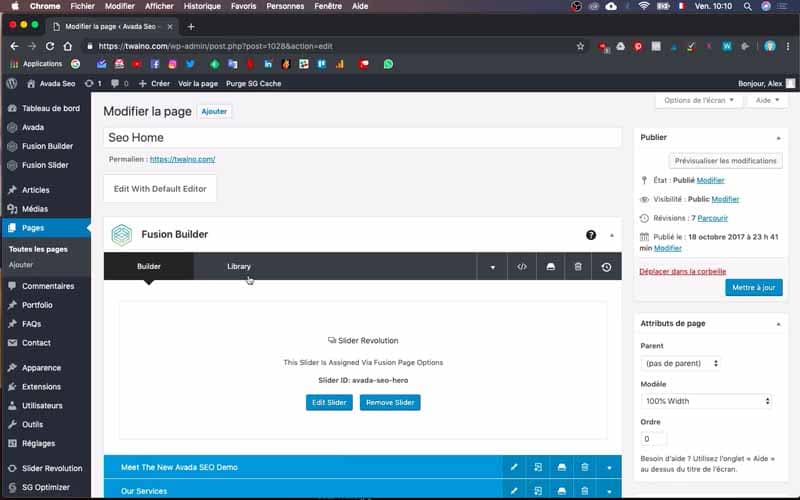Click the Edit Slider button
The width and height of the screenshot is (800, 500).
[x=329, y=402]
